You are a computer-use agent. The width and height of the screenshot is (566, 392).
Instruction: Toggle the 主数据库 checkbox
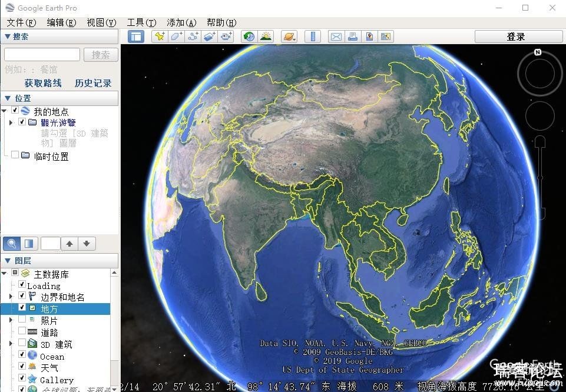(x=15, y=273)
